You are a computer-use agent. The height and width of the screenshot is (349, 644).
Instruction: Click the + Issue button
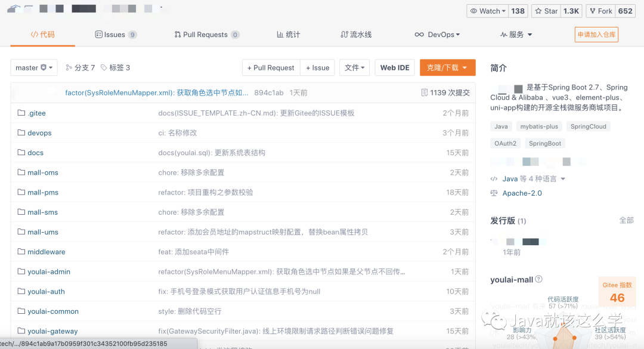[x=317, y=67]
